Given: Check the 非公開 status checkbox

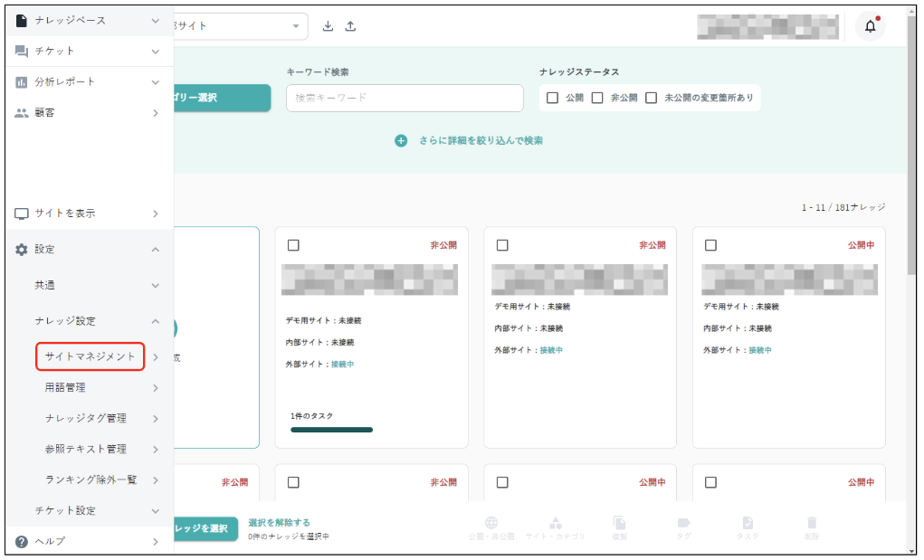Looking at the screenshot, I should coord(597,98).
